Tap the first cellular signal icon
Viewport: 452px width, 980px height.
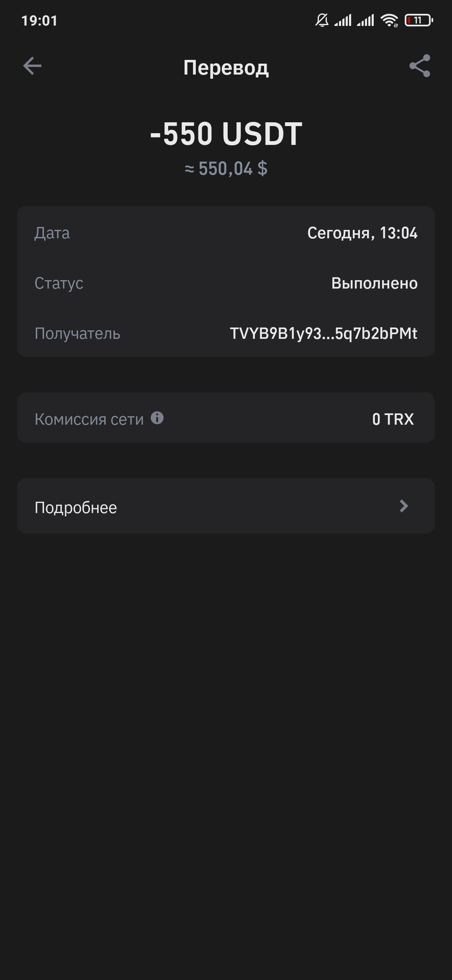(x=343, y=20)
